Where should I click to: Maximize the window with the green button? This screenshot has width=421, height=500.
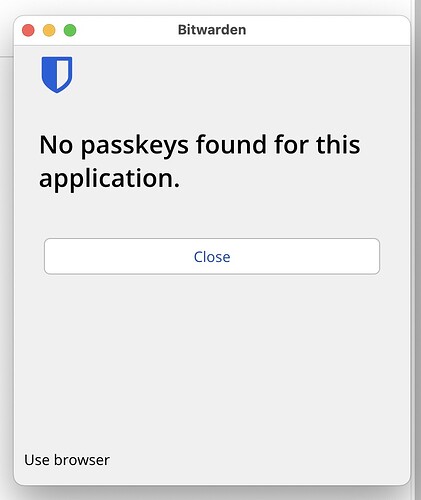(x=70, y=30)
